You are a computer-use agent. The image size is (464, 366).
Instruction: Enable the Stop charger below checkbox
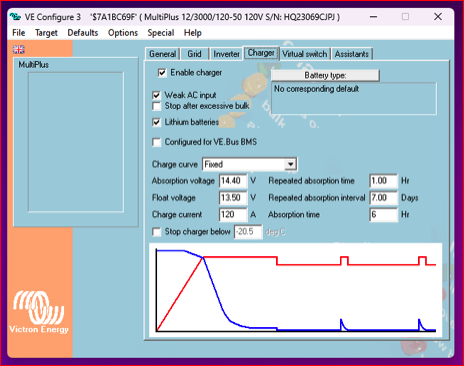tap(156, 232)
